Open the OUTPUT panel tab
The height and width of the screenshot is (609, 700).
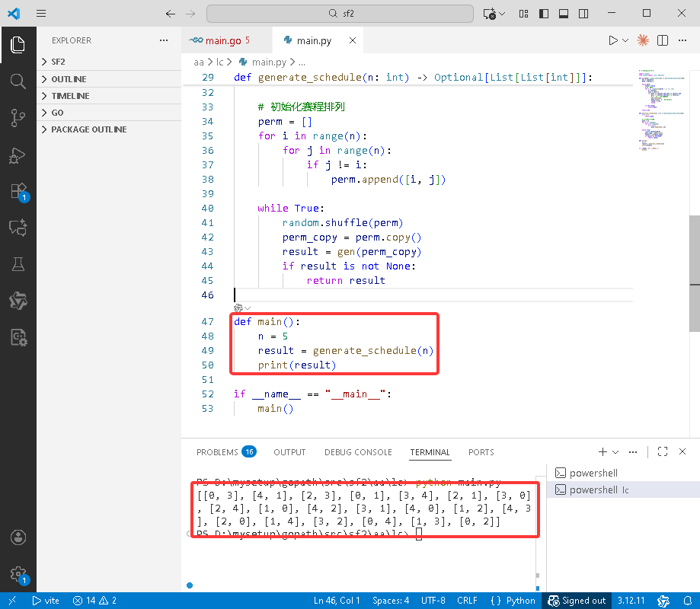pos(289,452)
